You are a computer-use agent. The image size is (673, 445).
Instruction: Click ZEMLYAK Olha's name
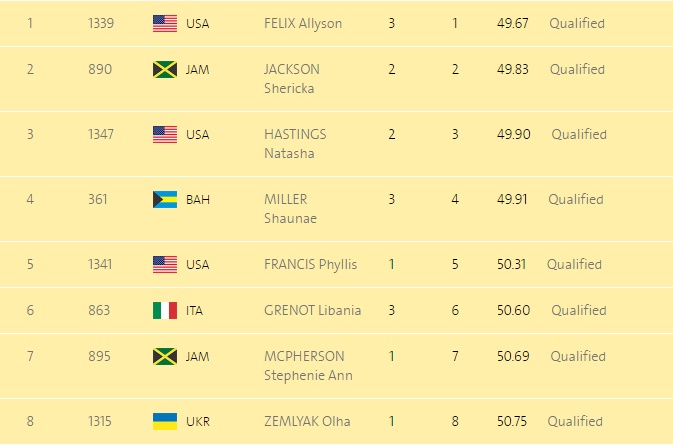tap(307, 421)
